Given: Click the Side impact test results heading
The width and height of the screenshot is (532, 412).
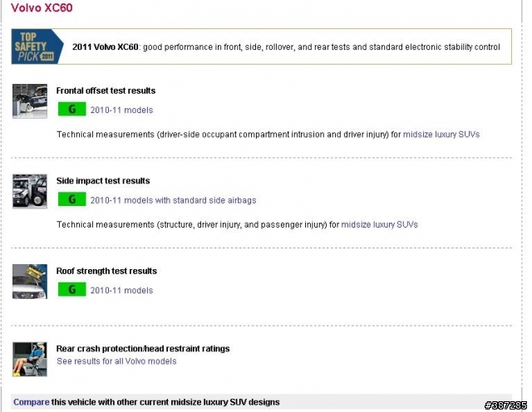Looking at the screenshot, I should [x=103, y=181].
